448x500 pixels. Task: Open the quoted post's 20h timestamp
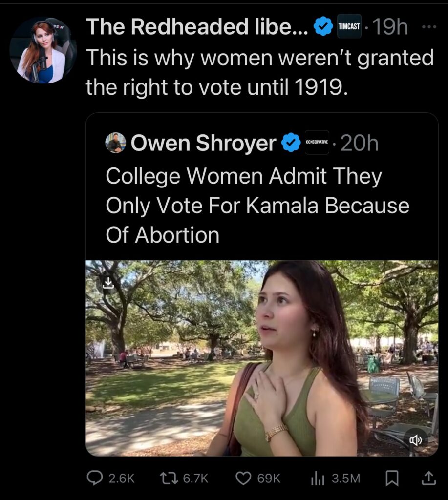coord(359,143)
